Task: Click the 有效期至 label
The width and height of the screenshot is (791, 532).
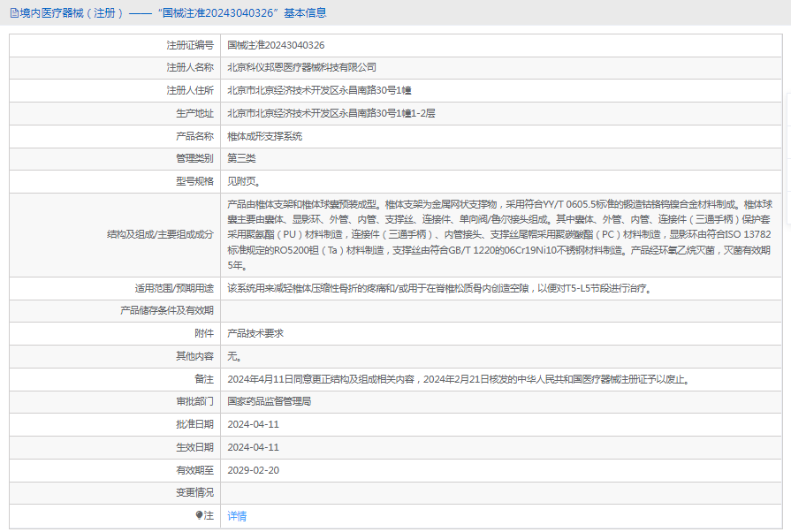Action: [x=194, y=470]
